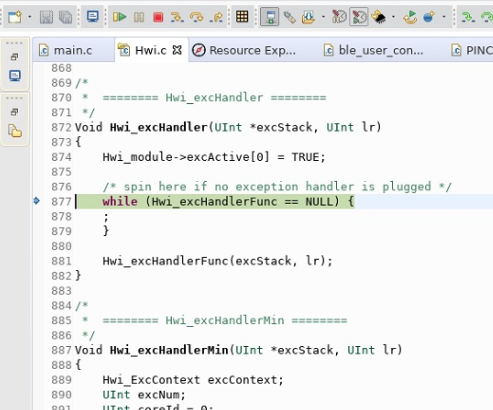
Task: Click the Save (single floppy disk) icon
Action: 46,17
